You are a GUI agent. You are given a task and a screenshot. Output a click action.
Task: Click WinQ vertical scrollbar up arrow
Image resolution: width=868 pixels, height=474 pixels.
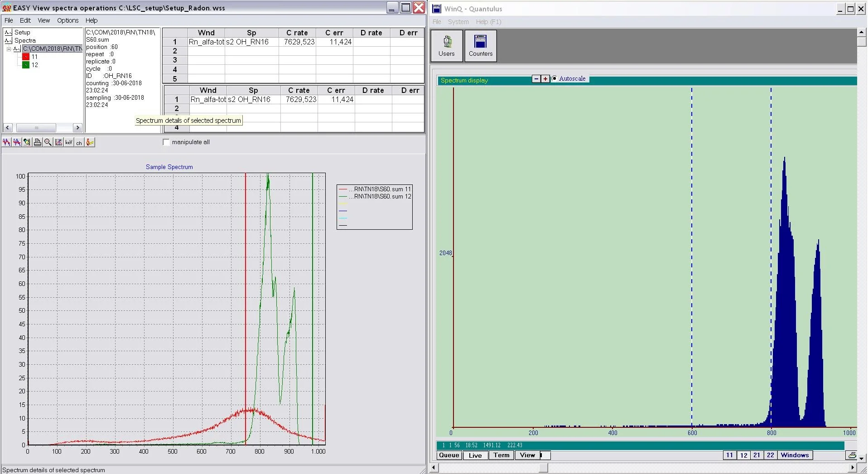coord(862,32)
